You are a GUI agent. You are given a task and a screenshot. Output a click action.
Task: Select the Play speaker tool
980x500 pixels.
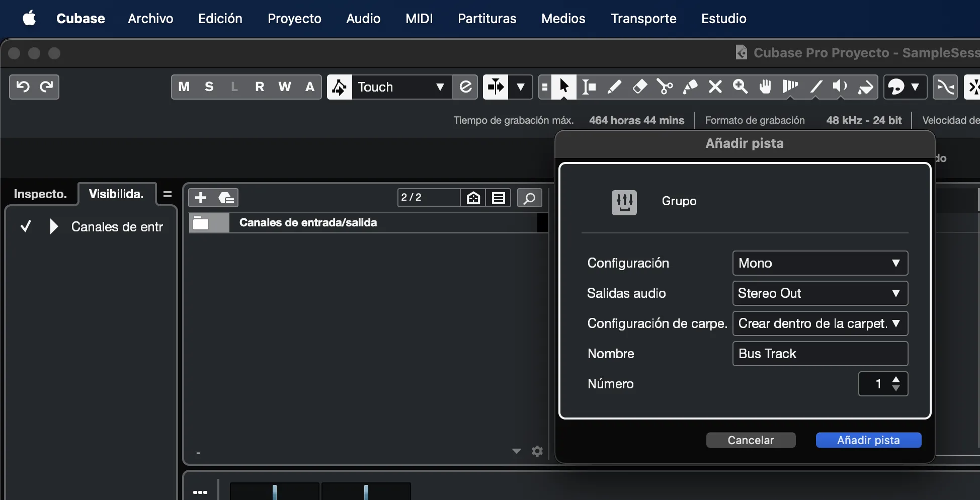coord(840,87)
